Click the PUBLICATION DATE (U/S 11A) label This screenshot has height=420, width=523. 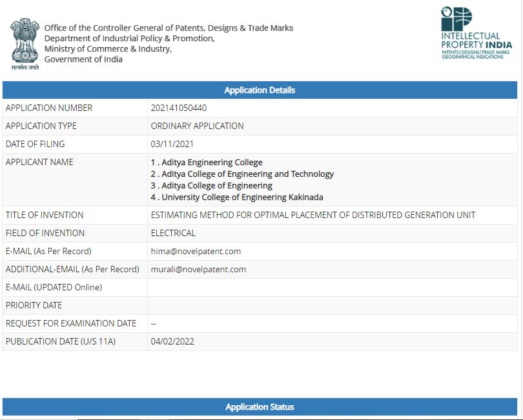pos(61,341)
